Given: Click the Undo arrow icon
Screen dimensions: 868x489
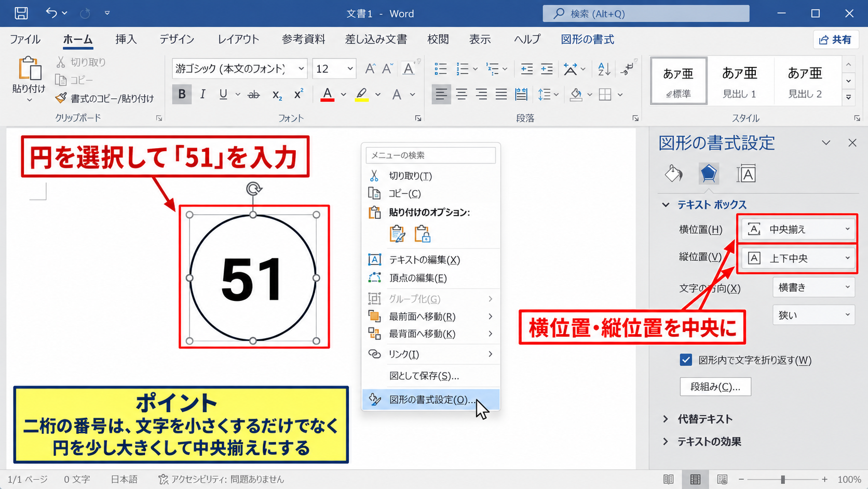Looking at the screenshot, I should coord(51,12).
